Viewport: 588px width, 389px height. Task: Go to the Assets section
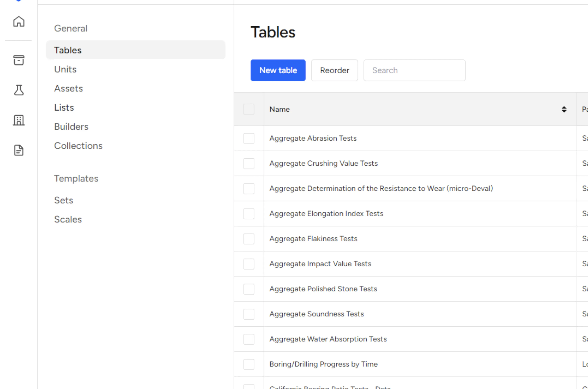(x=68, y=89)
